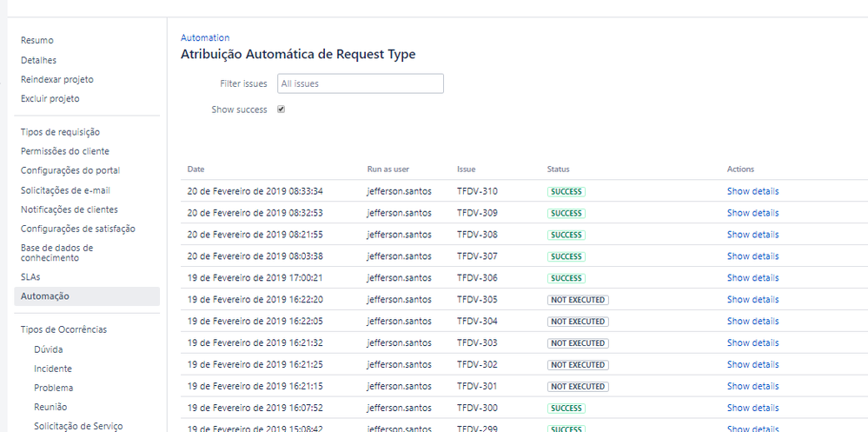
Task: Click issue key TFDV-301
Action: point(477,386)
